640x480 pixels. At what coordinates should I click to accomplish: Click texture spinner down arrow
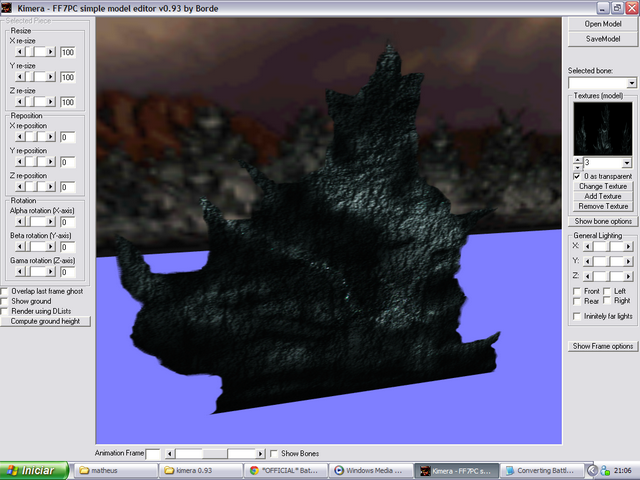[x=578, y=167]
